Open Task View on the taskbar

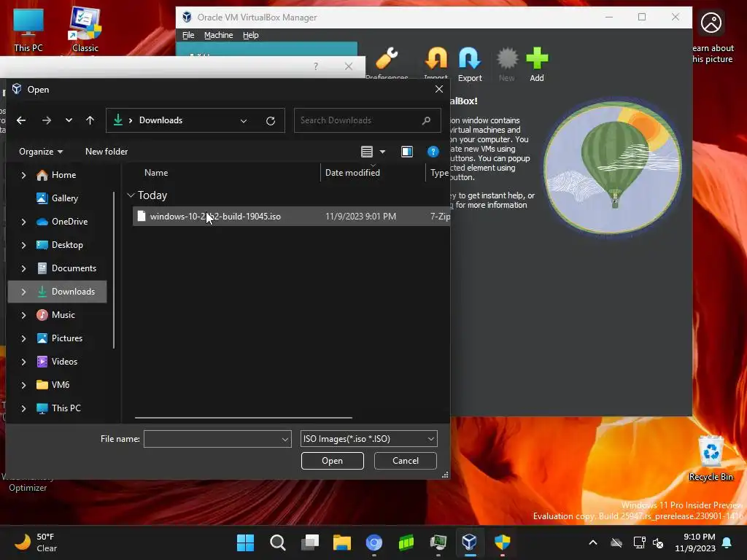point(310,542)
